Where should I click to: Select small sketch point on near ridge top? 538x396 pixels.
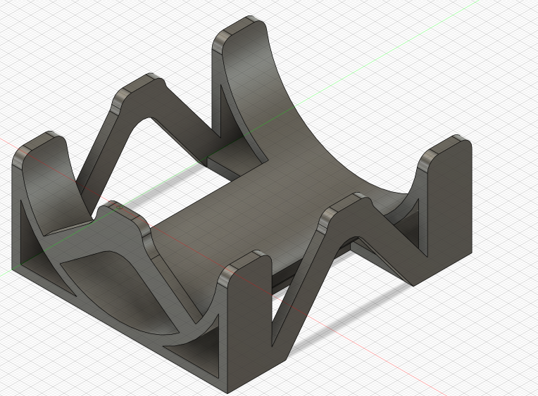pos(119,207)
